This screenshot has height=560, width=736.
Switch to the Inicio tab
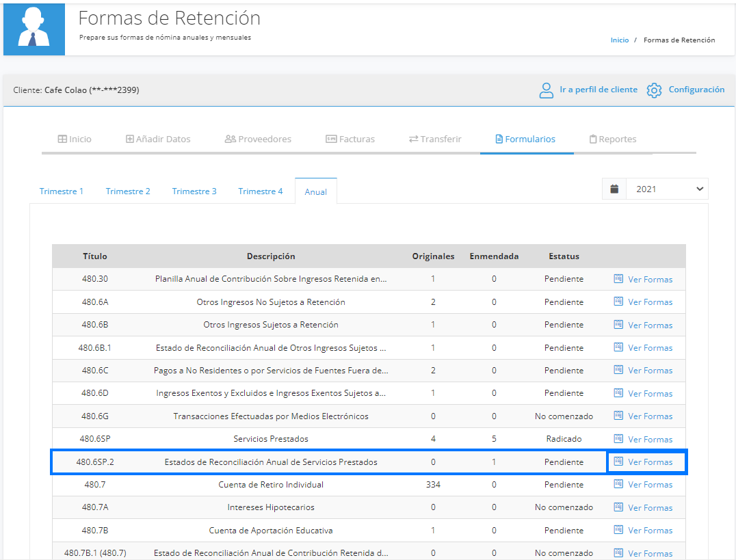click(x=75, y=139)
